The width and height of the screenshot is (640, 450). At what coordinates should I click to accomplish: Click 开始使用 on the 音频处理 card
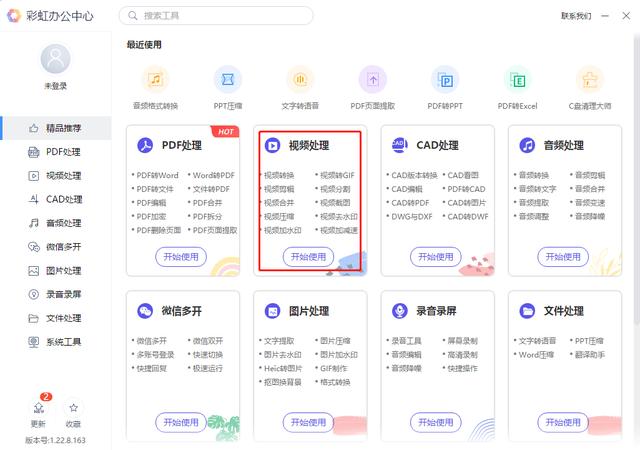click(x=563, y=257)
